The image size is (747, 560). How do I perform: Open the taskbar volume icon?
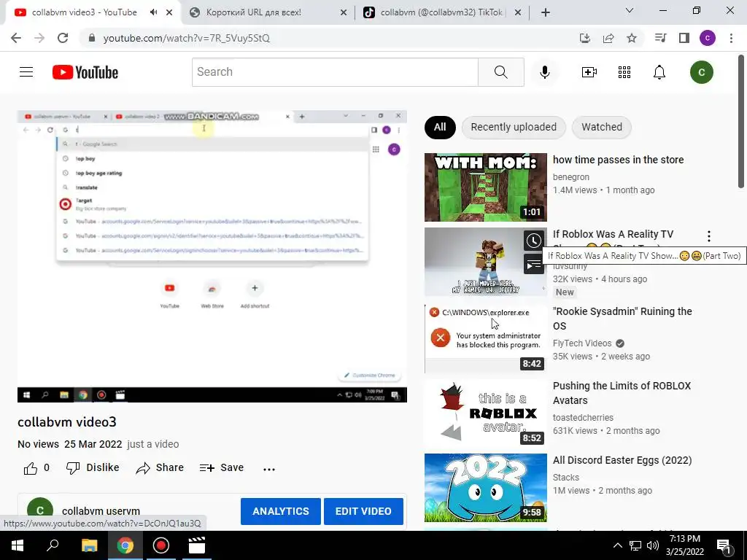[653, 545]
